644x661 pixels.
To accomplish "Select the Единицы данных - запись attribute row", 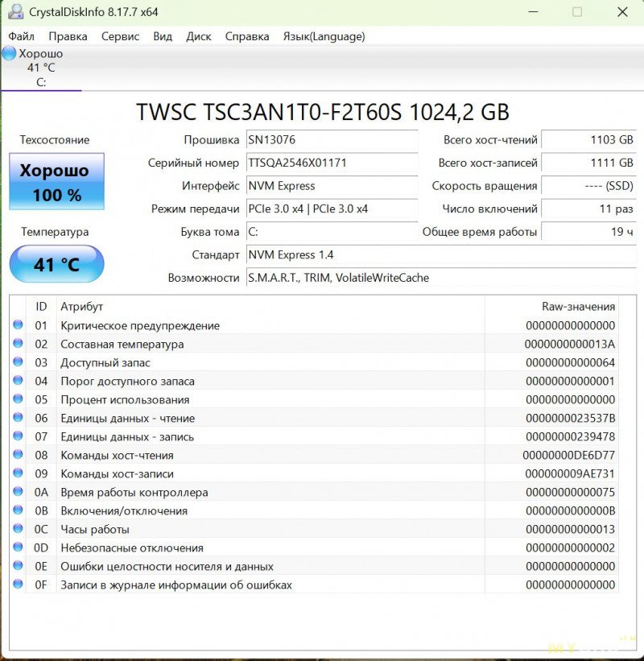I will [314, 436].
